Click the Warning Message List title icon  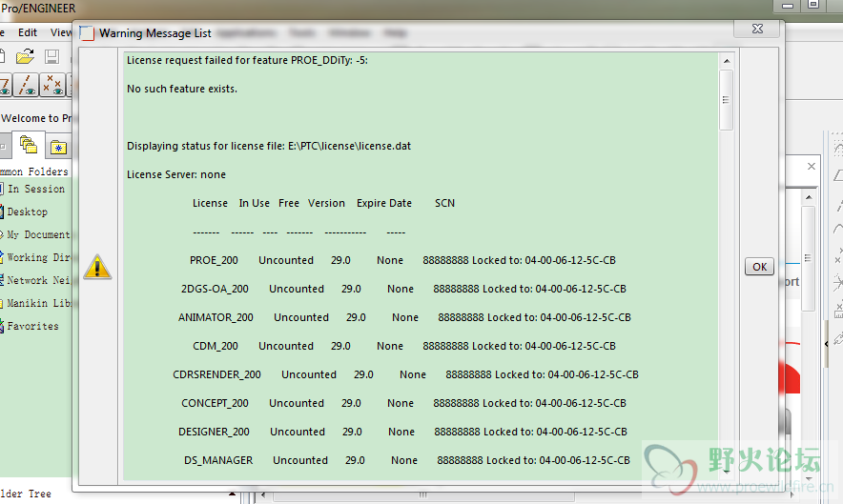pos(87,32)
